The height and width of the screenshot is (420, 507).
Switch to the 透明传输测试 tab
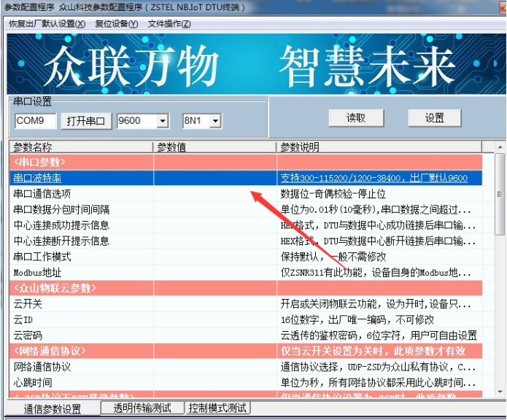142,408
